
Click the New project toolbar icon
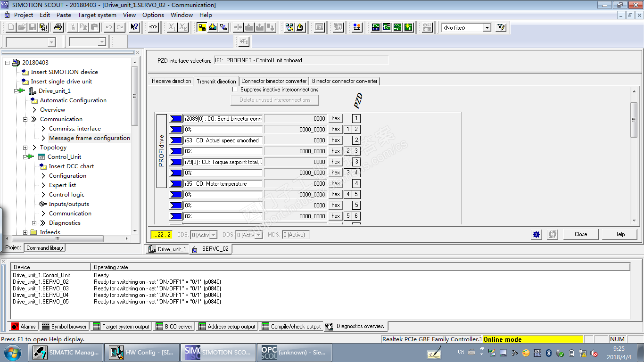click(x=10, y=27)
